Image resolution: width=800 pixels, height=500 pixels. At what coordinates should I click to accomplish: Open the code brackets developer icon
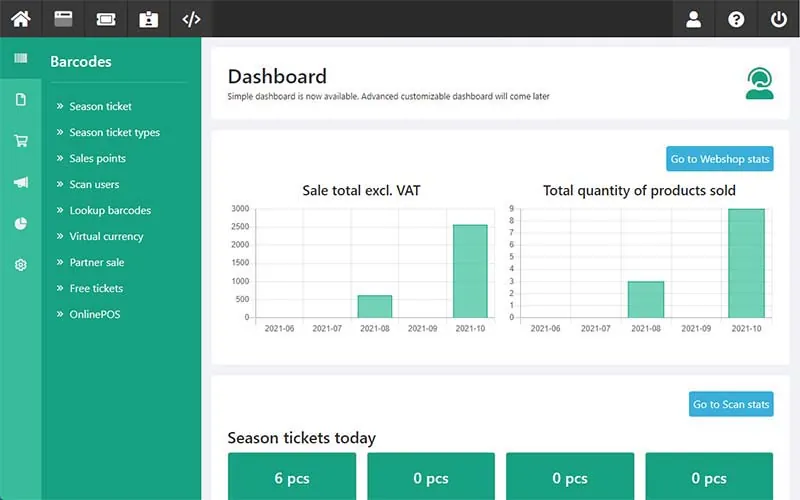pyautogui.click(x=191, y=19)
